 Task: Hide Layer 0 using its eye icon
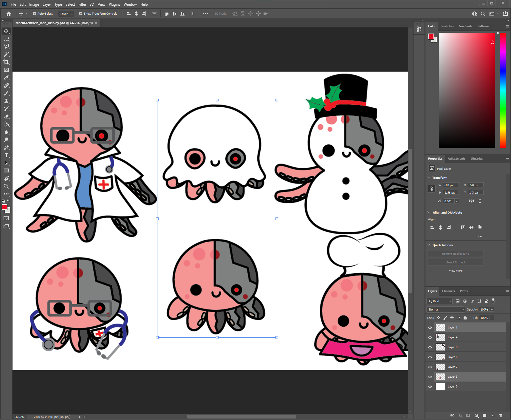[430, 387]
